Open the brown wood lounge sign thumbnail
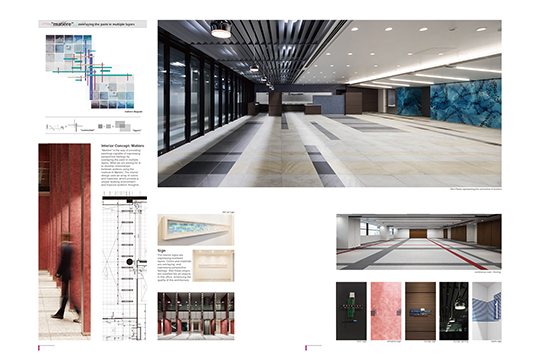The height and width of the screenshot is (360, 540). (420, 311)
